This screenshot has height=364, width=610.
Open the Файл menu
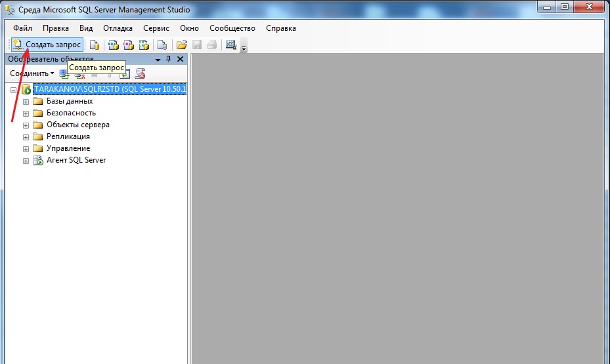(22, 28)
